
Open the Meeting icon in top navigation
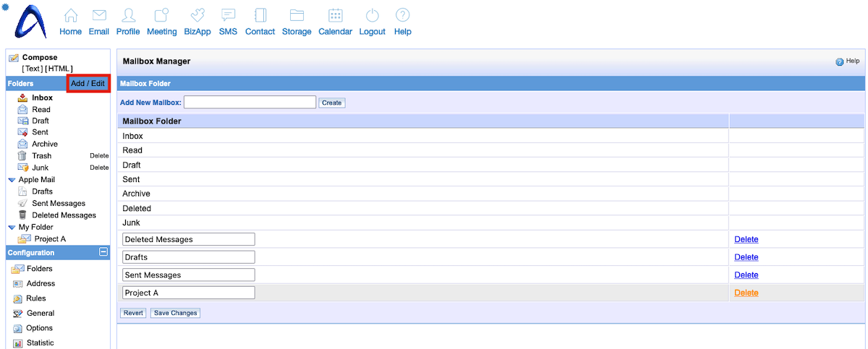click(161, 16)
